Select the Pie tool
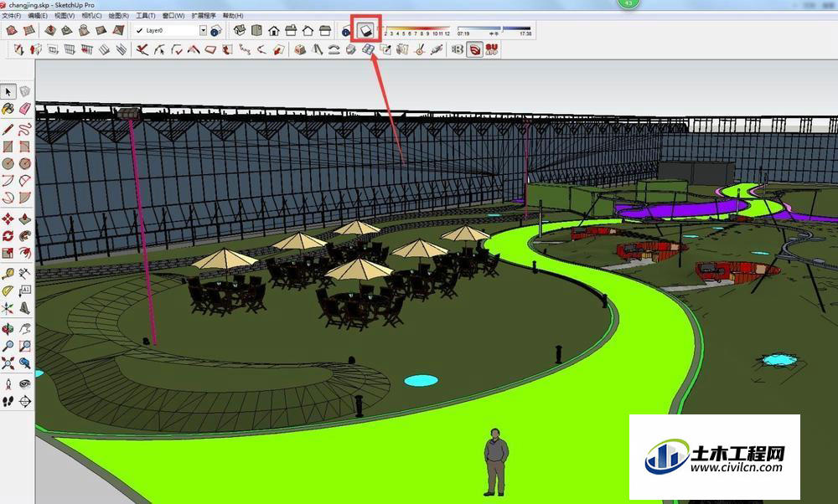 tap(25, 198)
